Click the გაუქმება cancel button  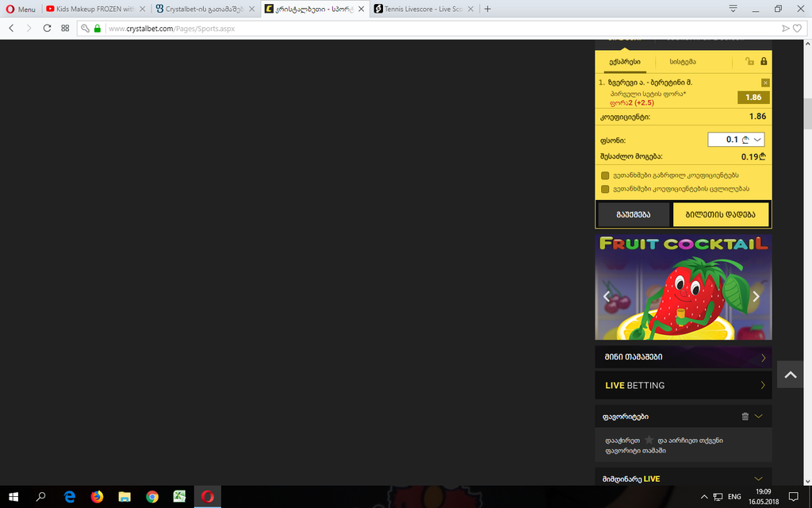click(634, 214)
